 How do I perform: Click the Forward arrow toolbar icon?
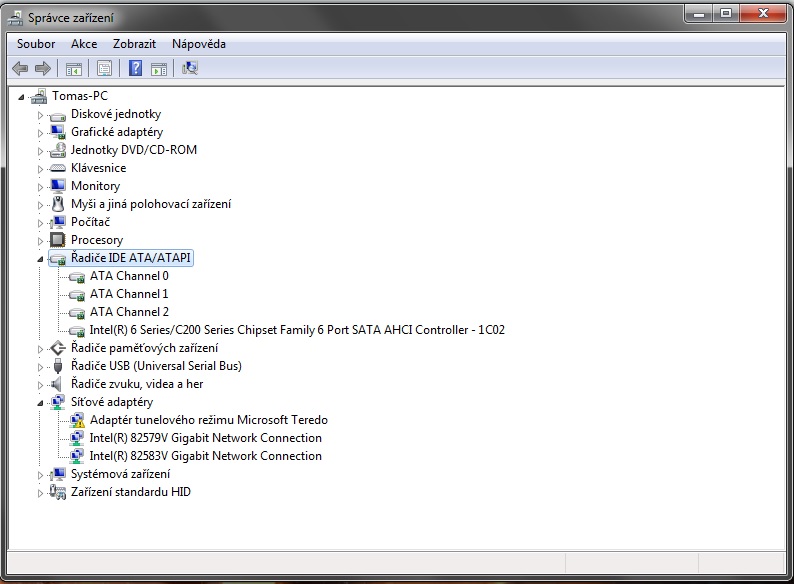(43, 68)
